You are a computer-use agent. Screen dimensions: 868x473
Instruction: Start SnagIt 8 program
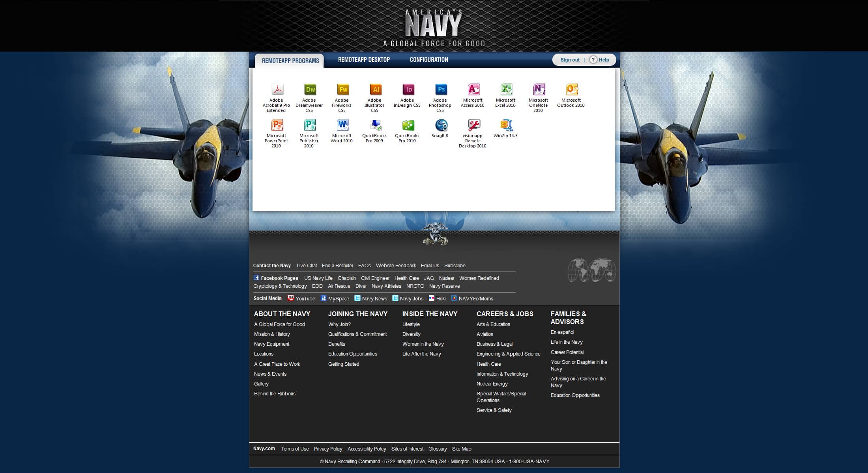pyautogui.click(x=440, y=129)
